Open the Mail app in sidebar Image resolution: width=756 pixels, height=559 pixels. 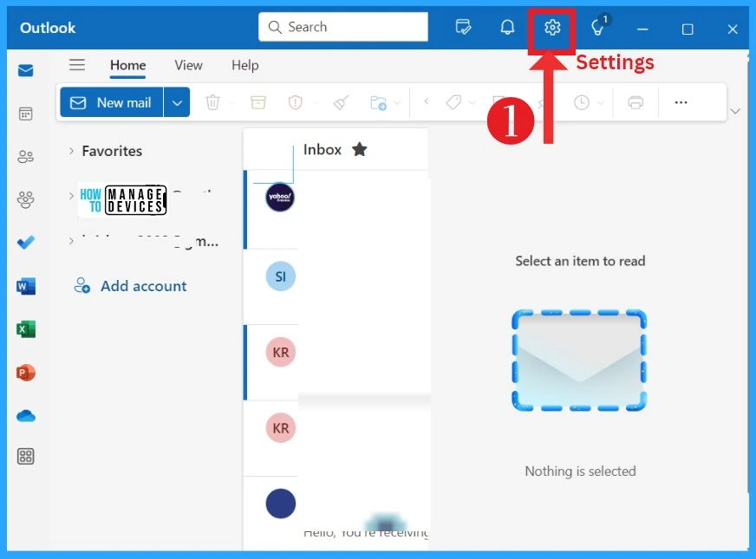pos(25,70)
